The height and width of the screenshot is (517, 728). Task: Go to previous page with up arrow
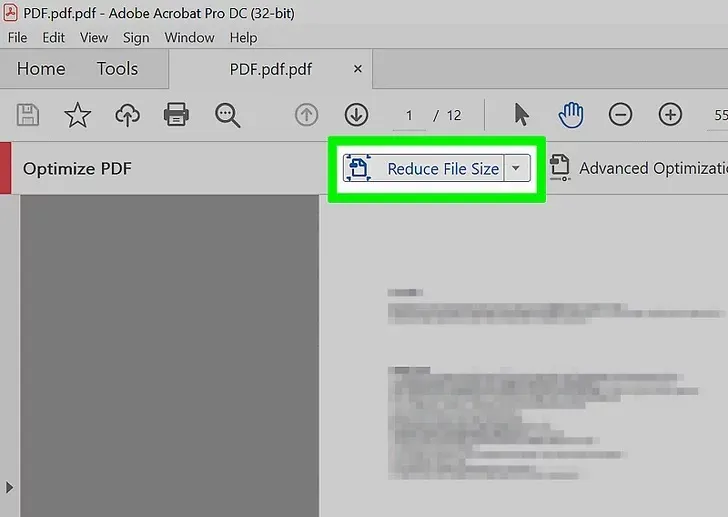(x=306, y=115)
